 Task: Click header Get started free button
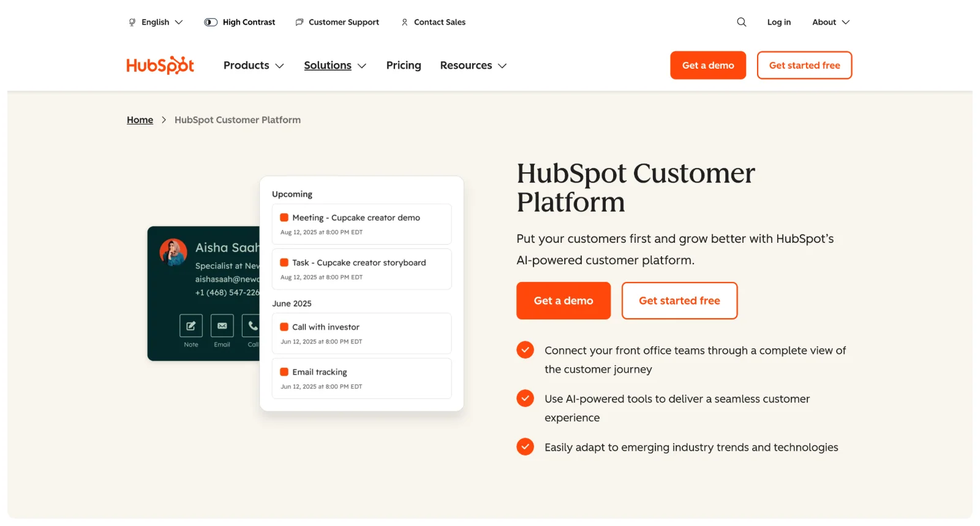804,65
